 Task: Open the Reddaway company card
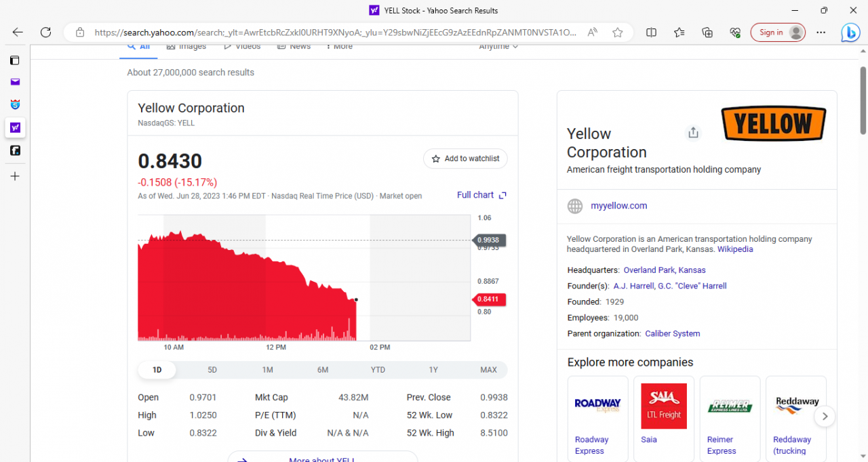click(796, 419)
